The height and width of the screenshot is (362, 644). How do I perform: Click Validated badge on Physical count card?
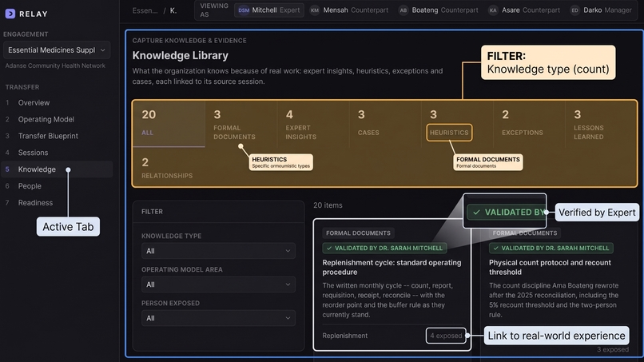551,249
